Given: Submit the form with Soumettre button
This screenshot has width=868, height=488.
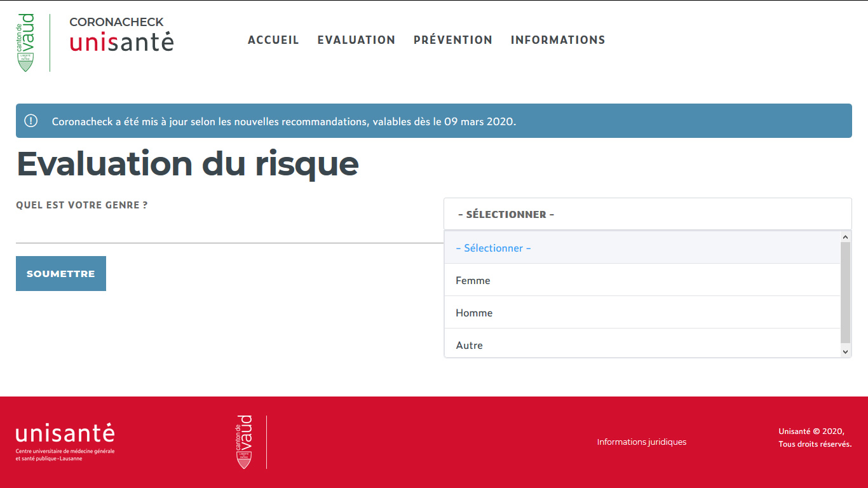Looking at the screenshot, I should point(61,274).
